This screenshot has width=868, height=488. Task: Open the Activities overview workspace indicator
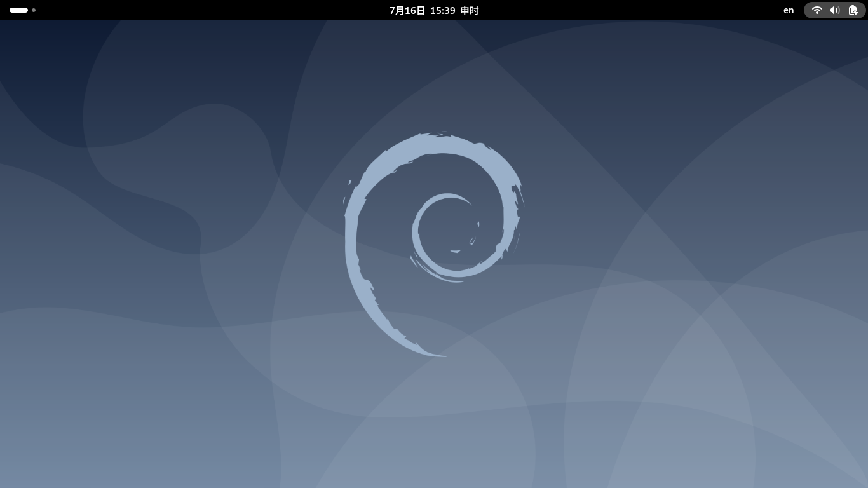pos(22,10)
